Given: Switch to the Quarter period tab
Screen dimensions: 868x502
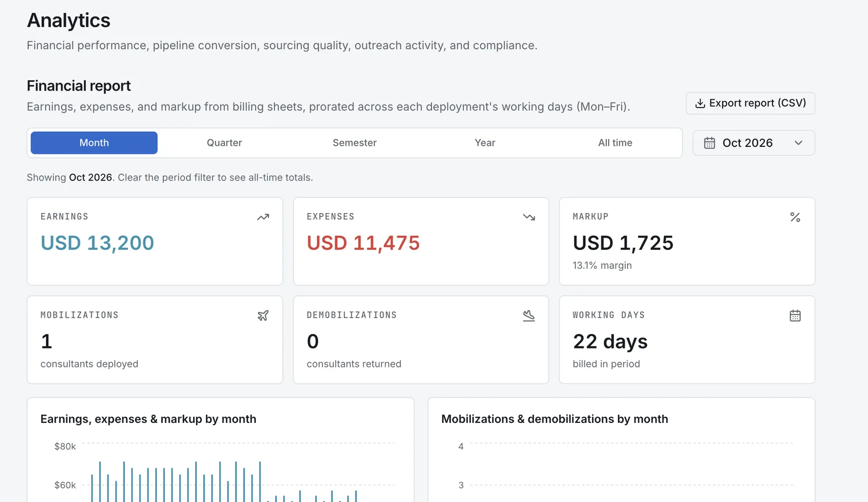Looking at the screenshot, I should [225, 143].
